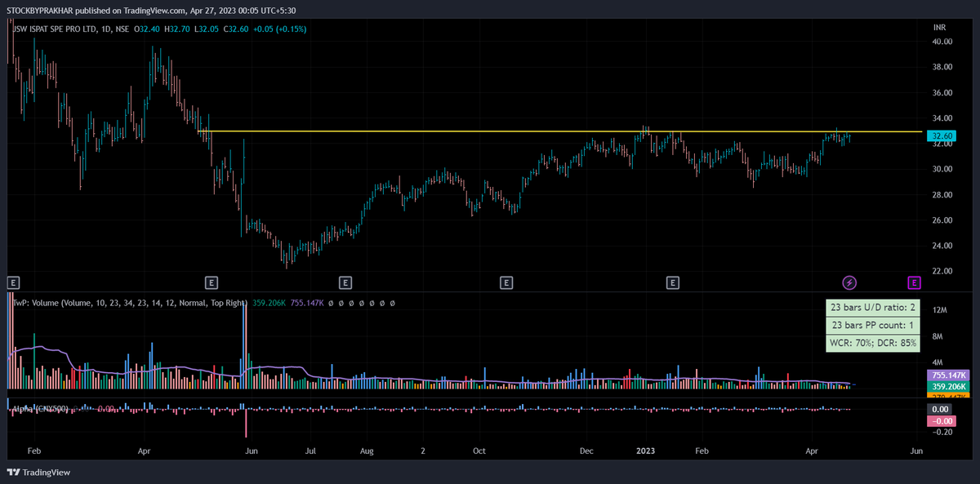Image resolution: width=980 pixels, height=484 pixels.
Task: Click the blue 32.60 current price label
Action: 943,136
